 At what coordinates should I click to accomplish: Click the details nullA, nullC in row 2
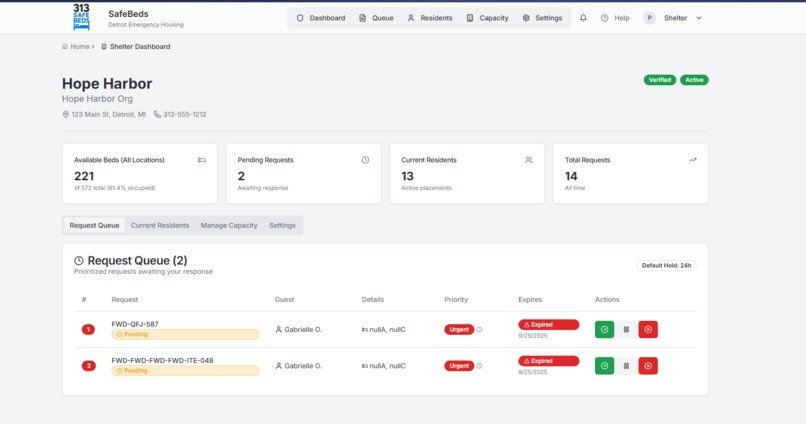tap(383, 366)
